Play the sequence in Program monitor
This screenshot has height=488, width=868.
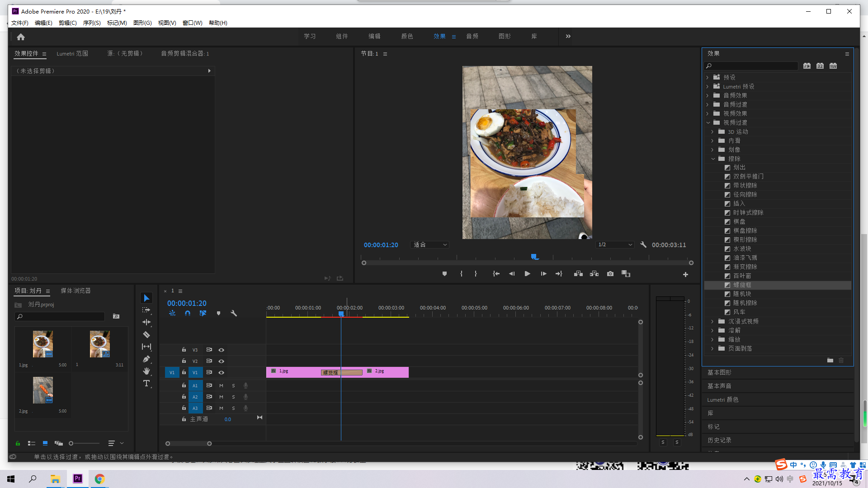[x=527, y=274]
